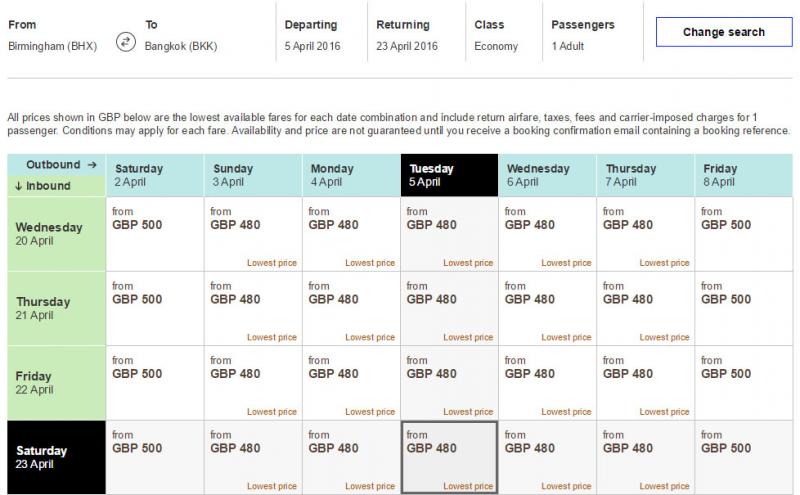The image size is (800, 495).
Task: Select Friday 22 April inbound row header
Action: (57, 383)
